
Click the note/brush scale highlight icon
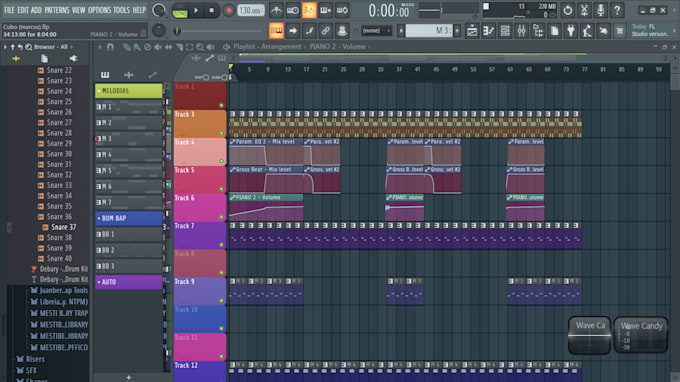pos(309,31)
